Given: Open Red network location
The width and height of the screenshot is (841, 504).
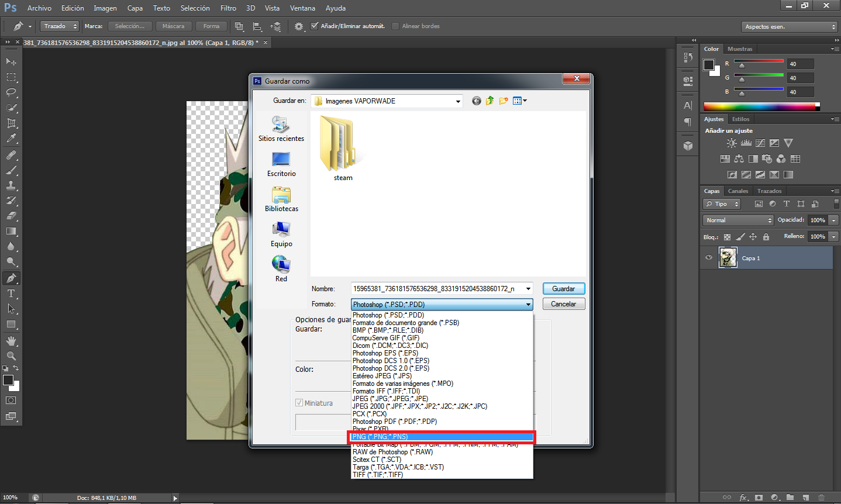Looking at the screenshot, I should click(x=281, y=269).
